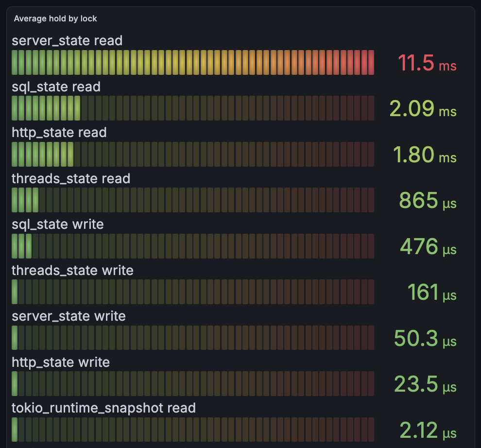Select the 'sql_state write' label
This screenshot has width=481, height=448.
[x=58, y=224]
